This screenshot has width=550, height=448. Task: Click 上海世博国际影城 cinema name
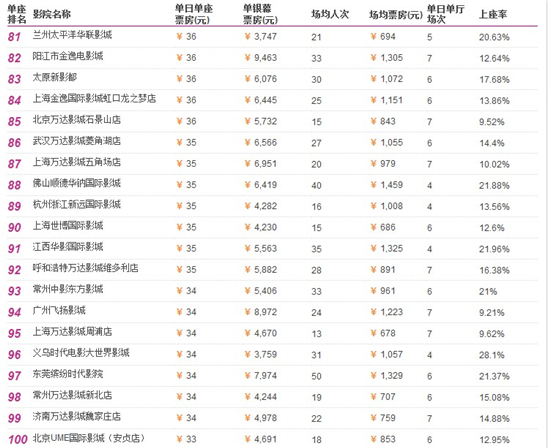tap(68, 226)
